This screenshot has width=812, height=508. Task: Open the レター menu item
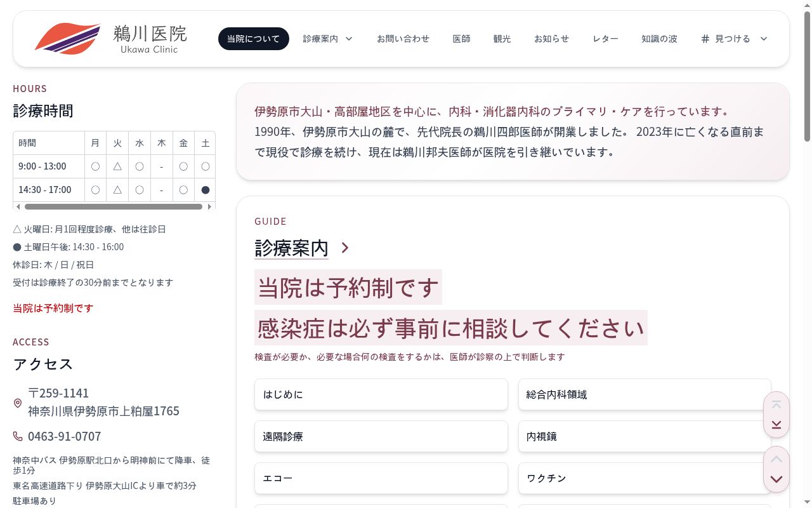point(606,39)
